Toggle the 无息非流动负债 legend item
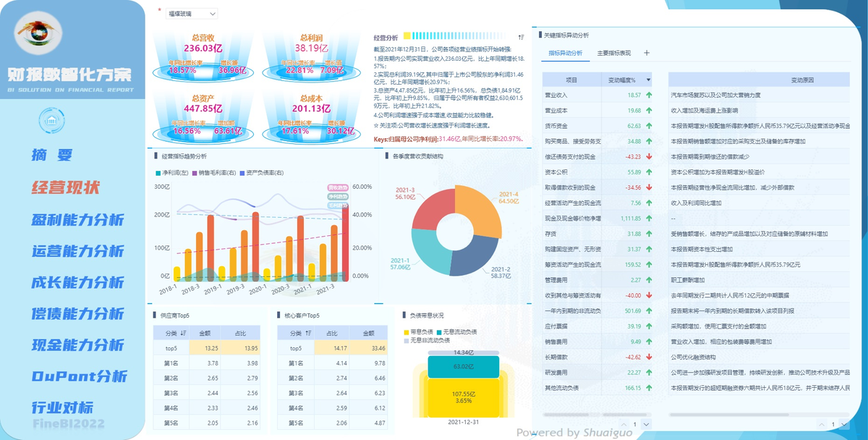The width and height of the screenshot is (868, 440). click(x=426, y=340)
